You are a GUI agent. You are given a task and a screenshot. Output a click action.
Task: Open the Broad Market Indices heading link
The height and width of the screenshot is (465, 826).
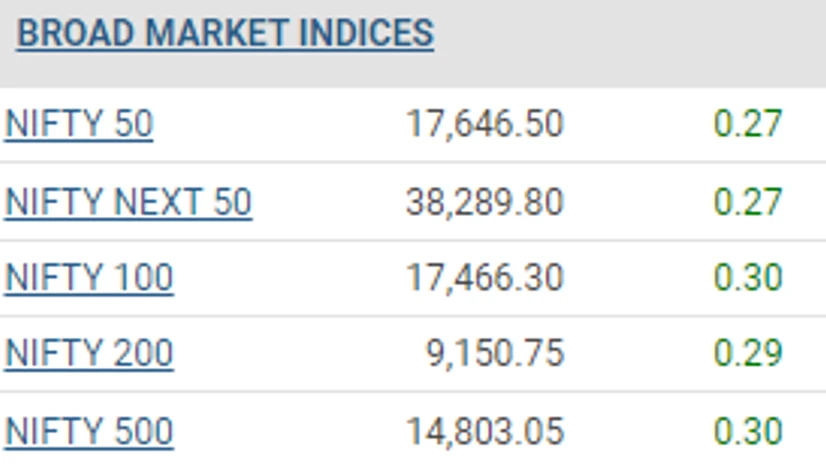click(225, 33)
